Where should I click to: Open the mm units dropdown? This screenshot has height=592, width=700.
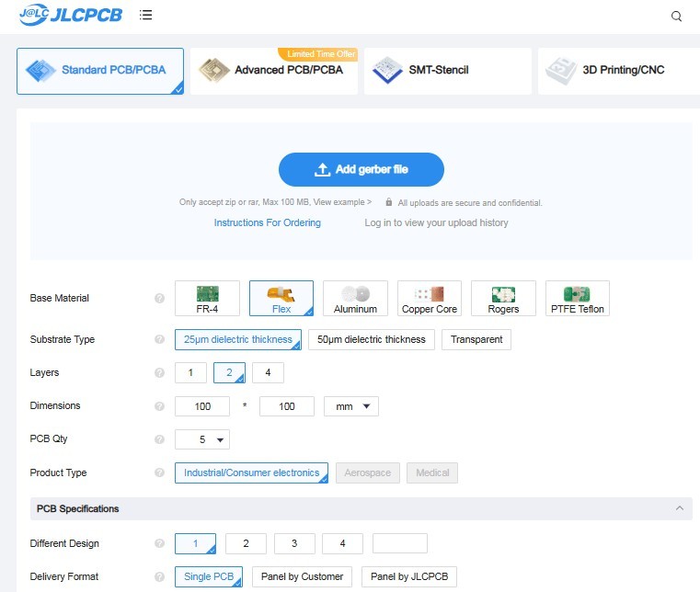(x=350, y=406)
